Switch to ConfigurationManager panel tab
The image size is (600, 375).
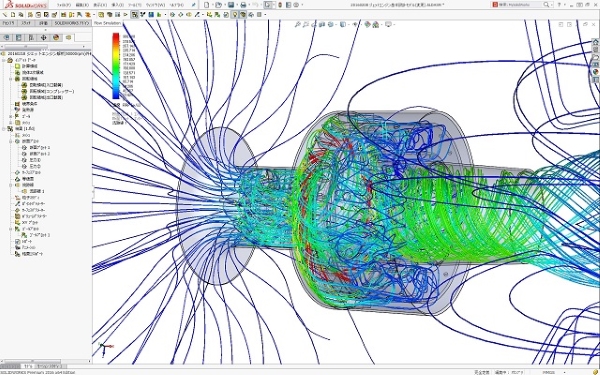click(31, 38)
